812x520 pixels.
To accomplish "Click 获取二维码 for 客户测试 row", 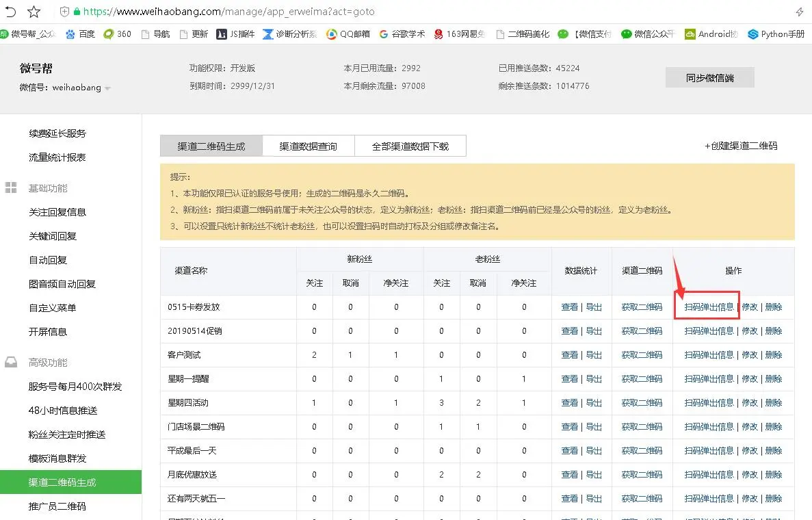I will (642, 355).
